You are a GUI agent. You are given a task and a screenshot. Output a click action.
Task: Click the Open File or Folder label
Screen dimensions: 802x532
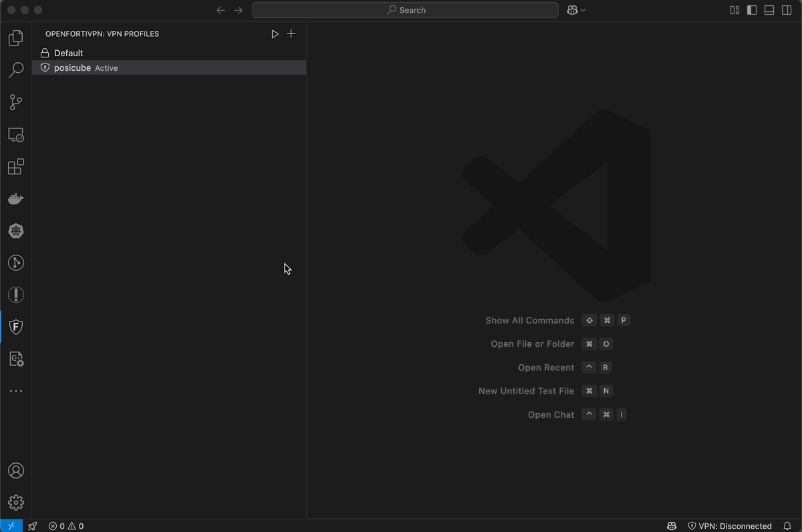[533, 344]
